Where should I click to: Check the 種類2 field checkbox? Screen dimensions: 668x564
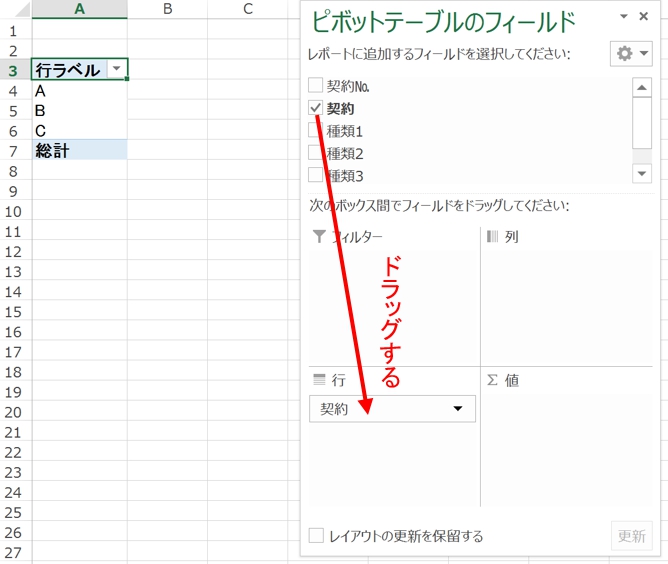[x=316, y=153]
